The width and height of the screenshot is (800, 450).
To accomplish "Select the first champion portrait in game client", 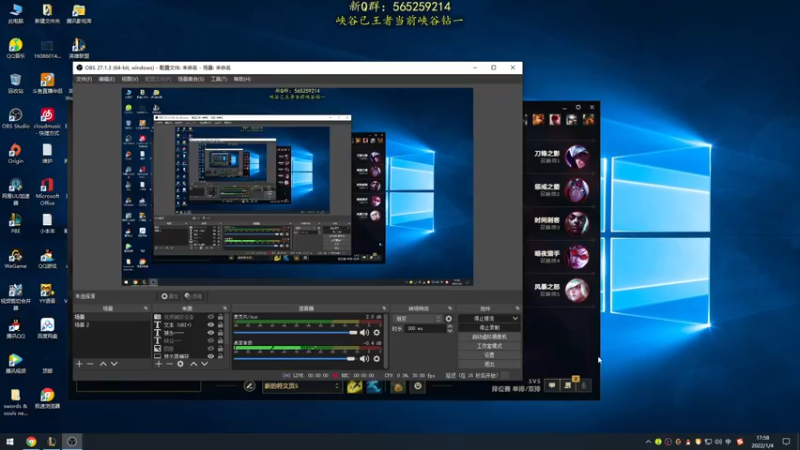I will (577, 157).
